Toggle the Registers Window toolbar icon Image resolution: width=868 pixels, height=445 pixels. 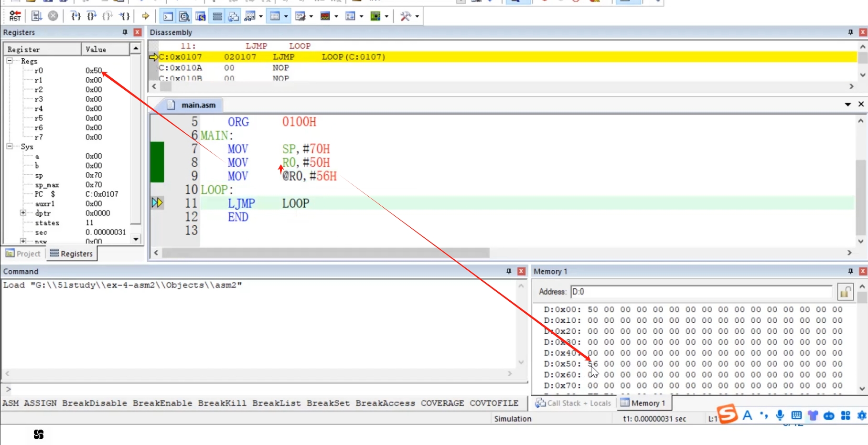click(x=217, y=17)
